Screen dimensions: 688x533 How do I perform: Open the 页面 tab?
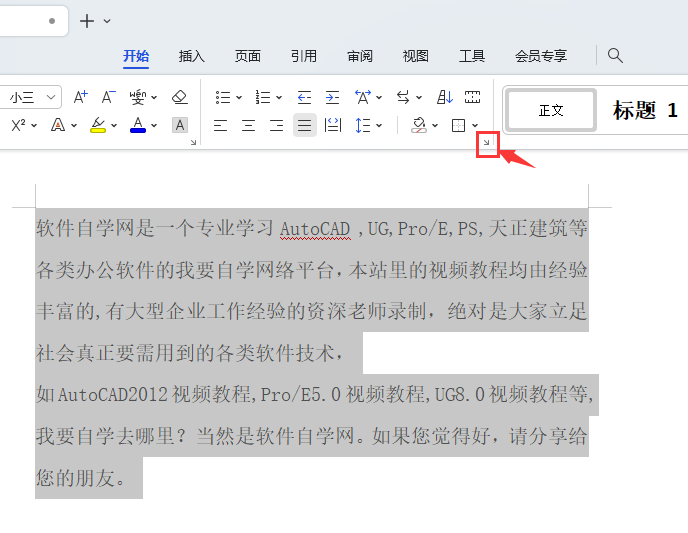[x=248, y=56]
